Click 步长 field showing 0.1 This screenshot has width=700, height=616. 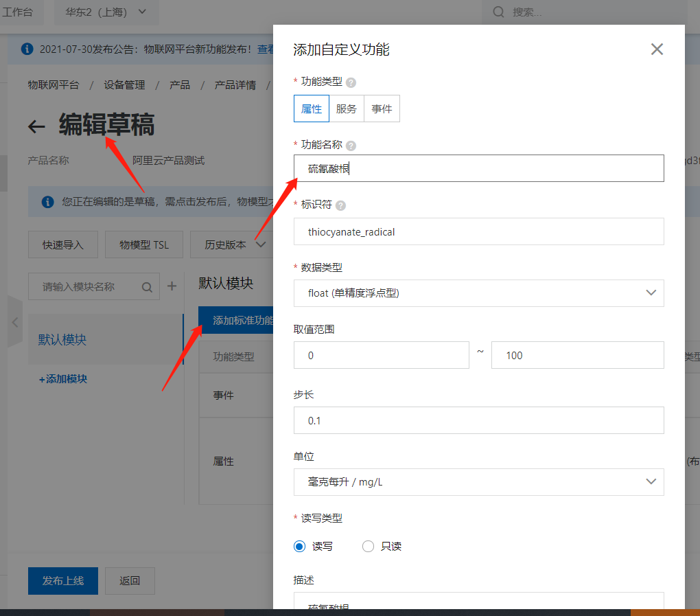pos(478,420)
